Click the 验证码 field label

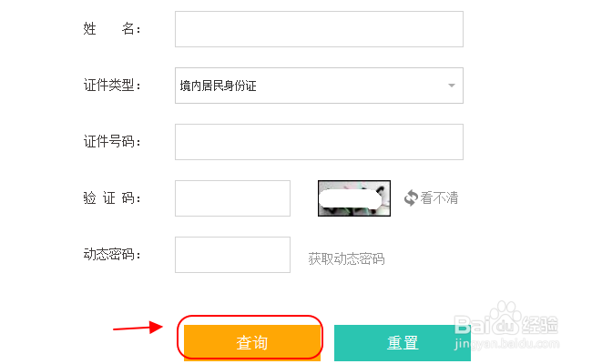112,197
